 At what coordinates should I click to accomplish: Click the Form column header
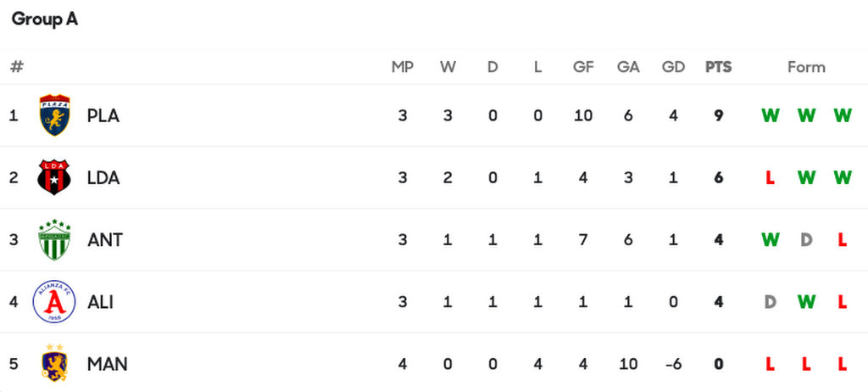[x=806, y=67]
